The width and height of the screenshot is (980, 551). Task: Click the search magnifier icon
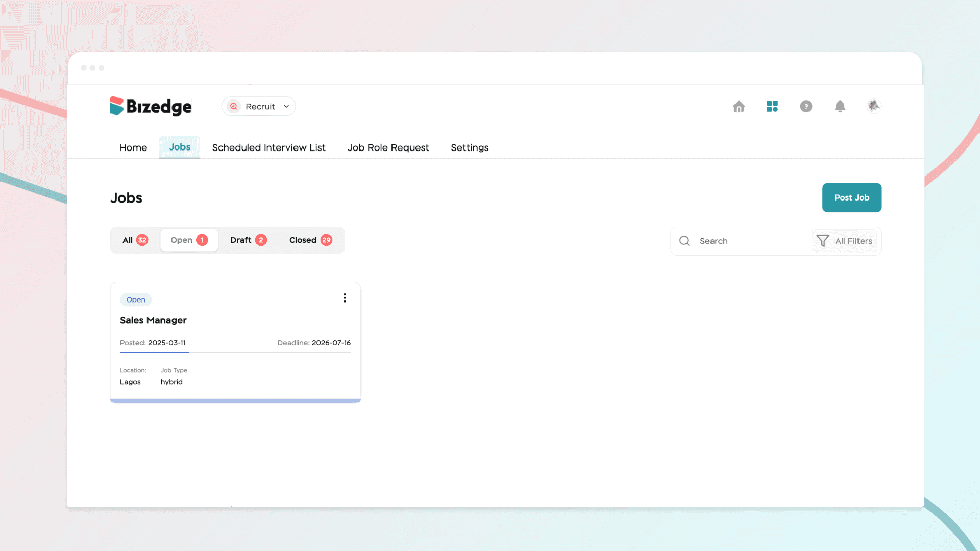[x=684, y=241]
